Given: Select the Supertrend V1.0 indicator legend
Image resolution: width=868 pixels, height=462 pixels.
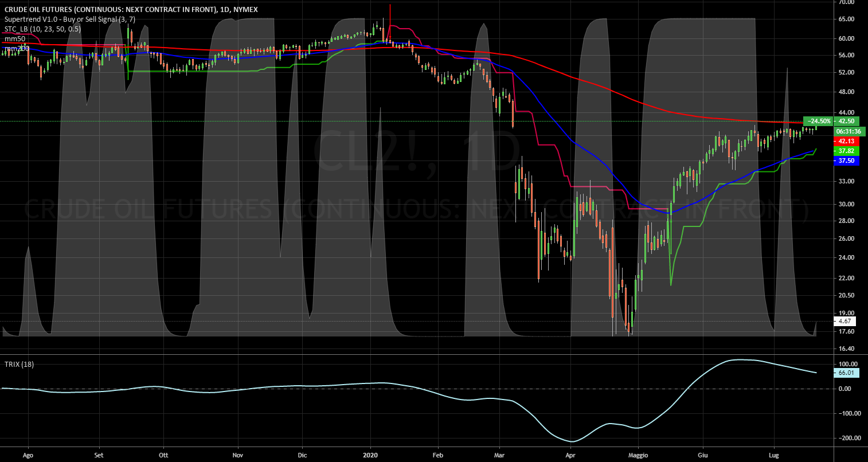Looking at the screenshot, I should [70, 19].
